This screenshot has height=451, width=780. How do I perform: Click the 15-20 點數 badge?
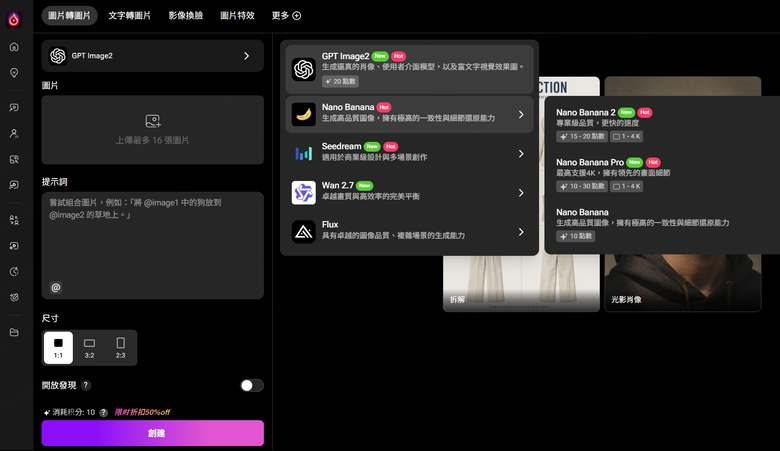(582, 136)
